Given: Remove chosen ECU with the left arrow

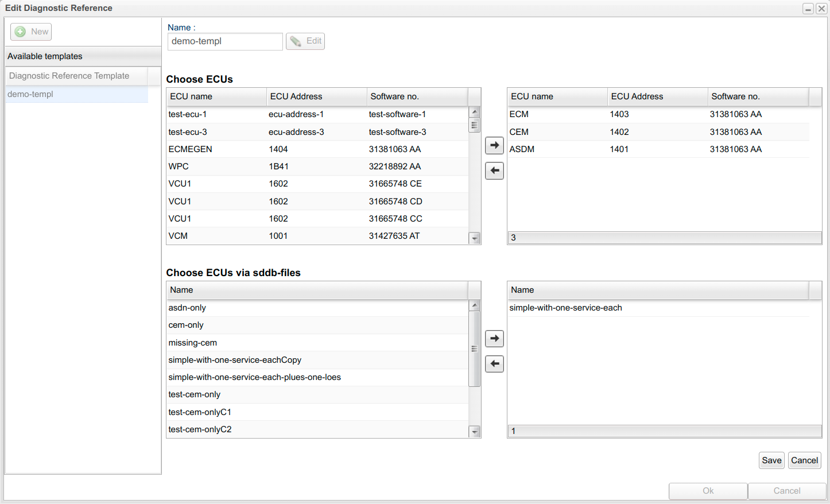Looking at the screenshot, I should coord(494,170).
